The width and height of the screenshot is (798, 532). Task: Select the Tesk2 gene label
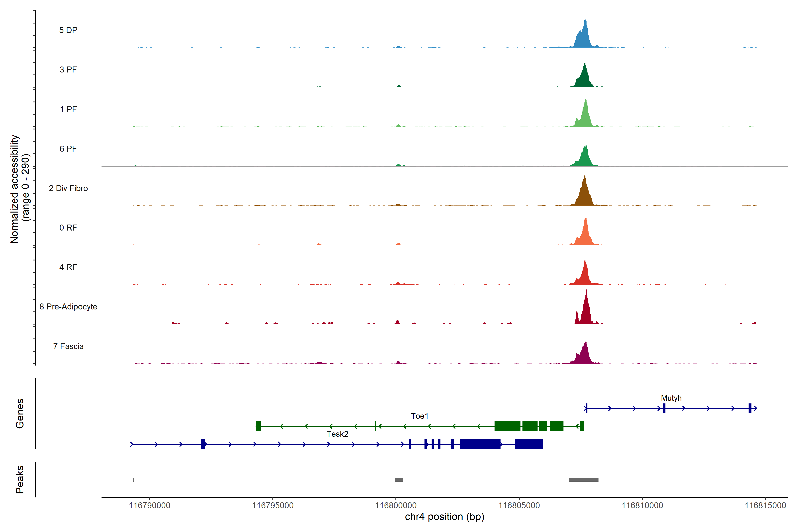pos(337,434)
